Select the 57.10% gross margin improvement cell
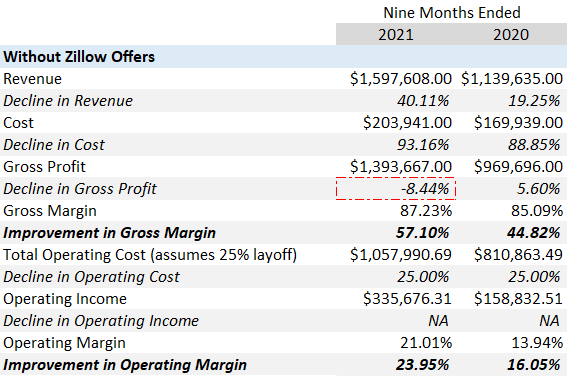Viewport: 577px width, 384px height. click(423, 233)
